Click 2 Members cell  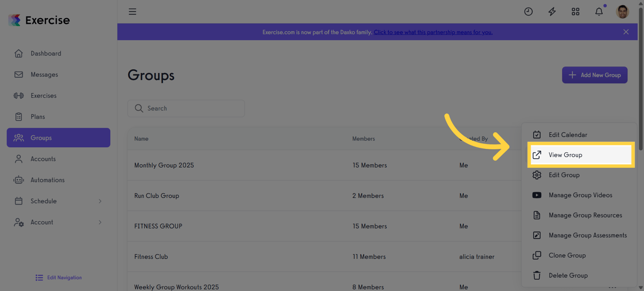tap(368, 196)
